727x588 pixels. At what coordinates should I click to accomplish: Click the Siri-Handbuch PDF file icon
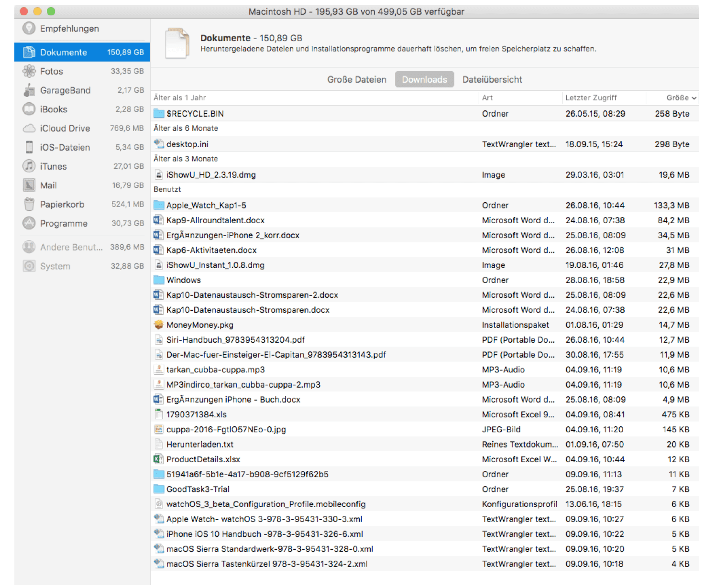[x=159, y=339]
